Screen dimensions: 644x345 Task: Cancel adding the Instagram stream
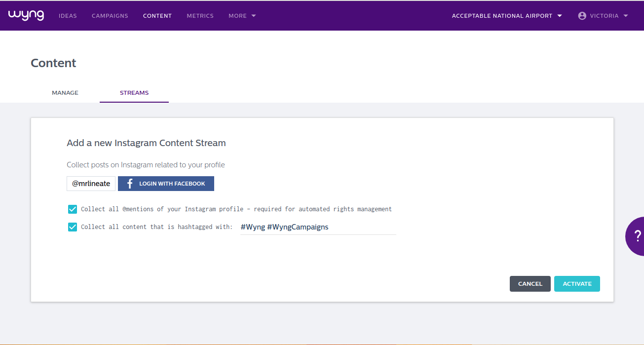tap(530, 284)
